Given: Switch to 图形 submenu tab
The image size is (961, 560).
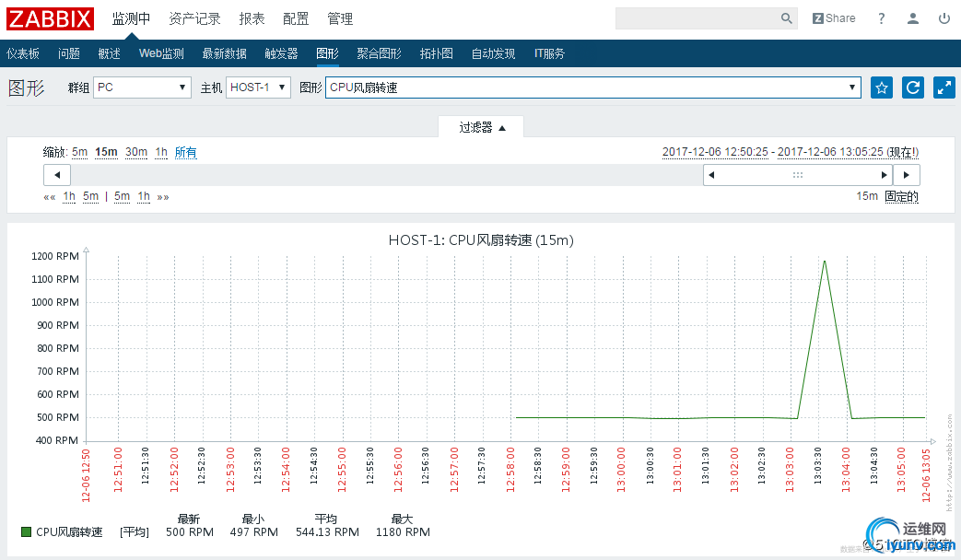Looking at the screenshot, I should [327, 53].
